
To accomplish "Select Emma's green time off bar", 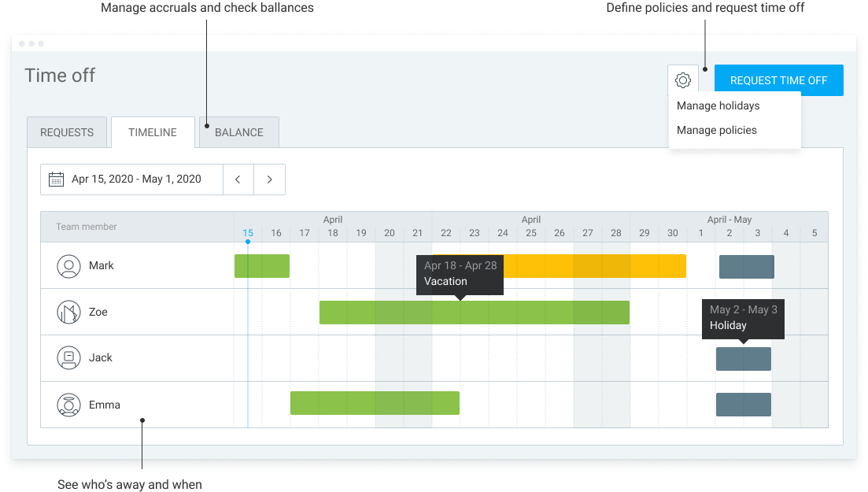I will pos(375,403).
